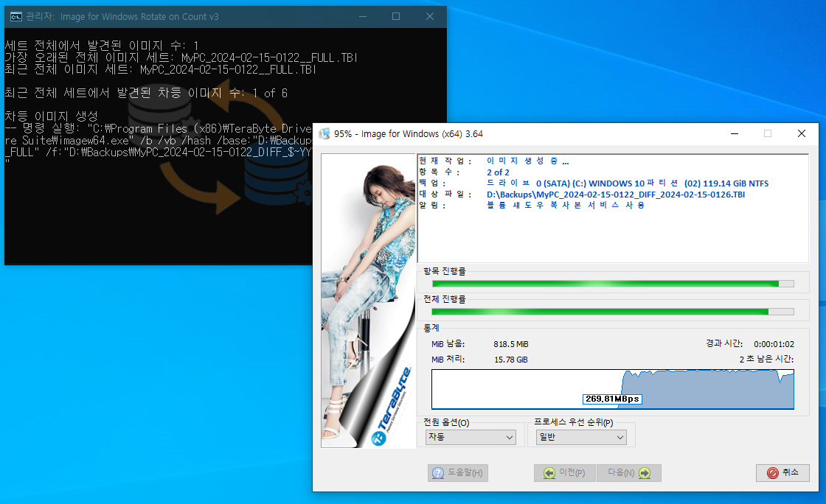Screen dimensions: 826x504
Task: Maximize the Rotate on Count console window
Action: pos(396,16)
